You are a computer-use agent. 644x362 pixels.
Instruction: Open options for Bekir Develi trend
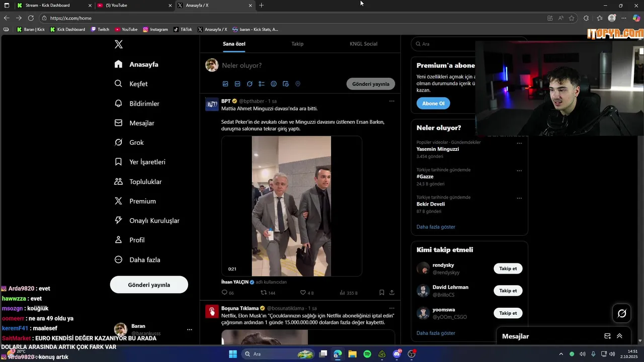click(x=519, y=199)
